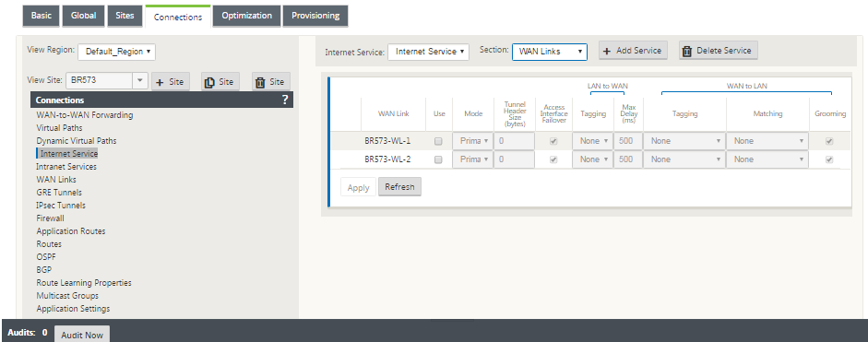Open WAN to LAN Tagging dropdown for BR573-WL-1
The width and height of the screenshot is (868, 342).
click(x=684, y=141)
